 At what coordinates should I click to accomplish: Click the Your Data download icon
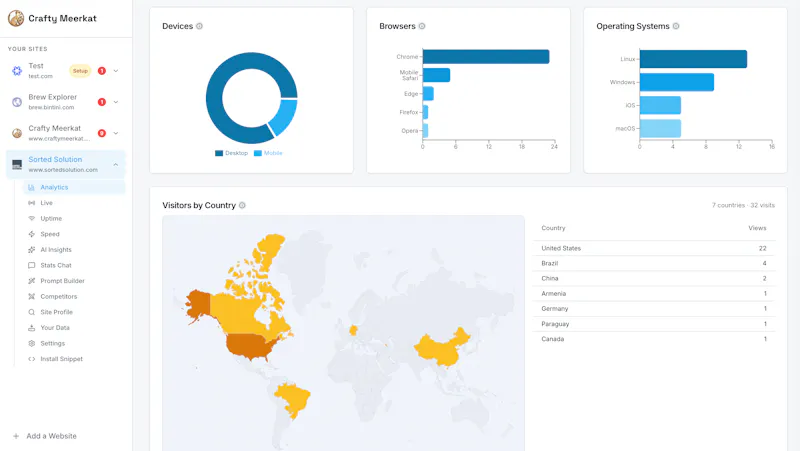click(32, 328)
